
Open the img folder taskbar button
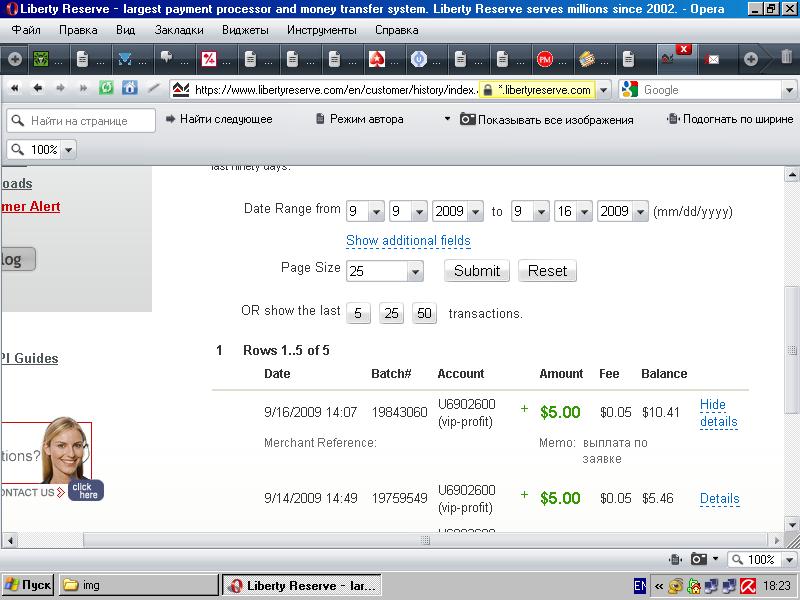tap(138, 585)
